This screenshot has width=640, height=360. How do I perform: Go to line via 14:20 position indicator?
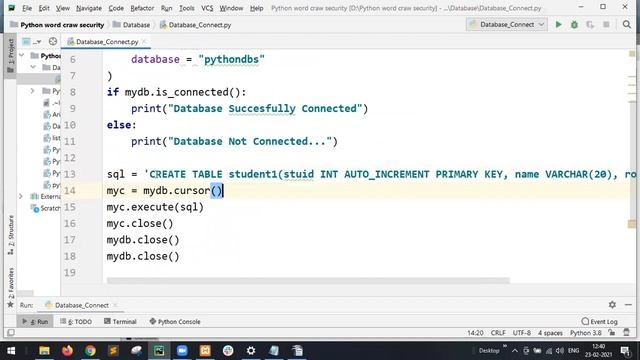[475, 333]
